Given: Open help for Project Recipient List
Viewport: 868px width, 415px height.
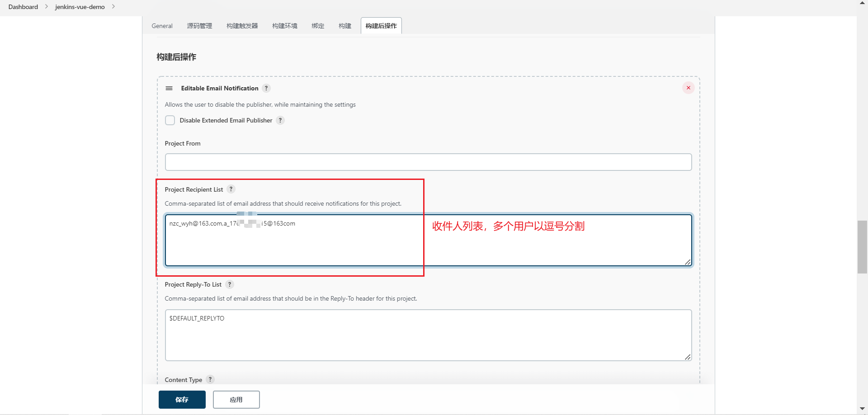Looking at the screenshot, I should pos(231,189).
